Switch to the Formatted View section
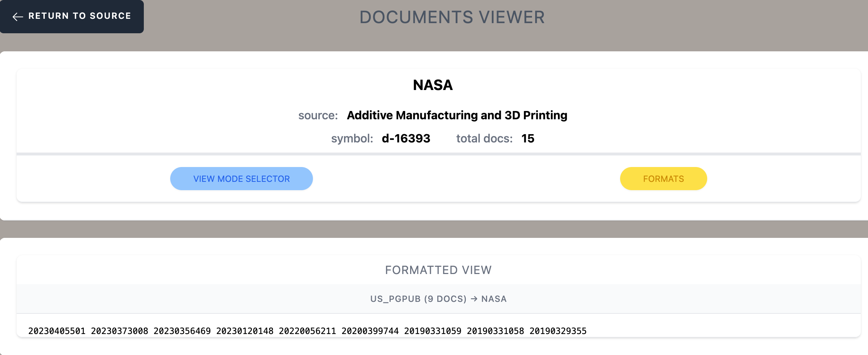 (x=438, y=269)
